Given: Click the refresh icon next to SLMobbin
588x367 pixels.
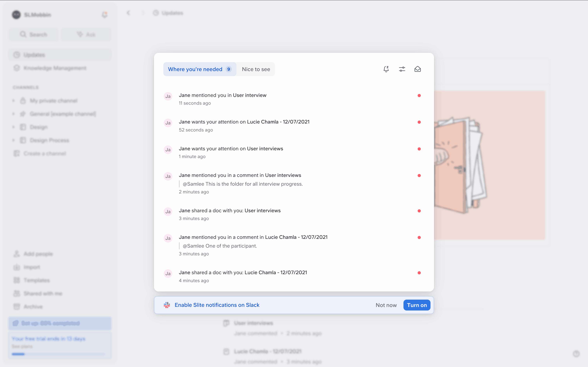Looking at the screenshot, I should point(104,15).
